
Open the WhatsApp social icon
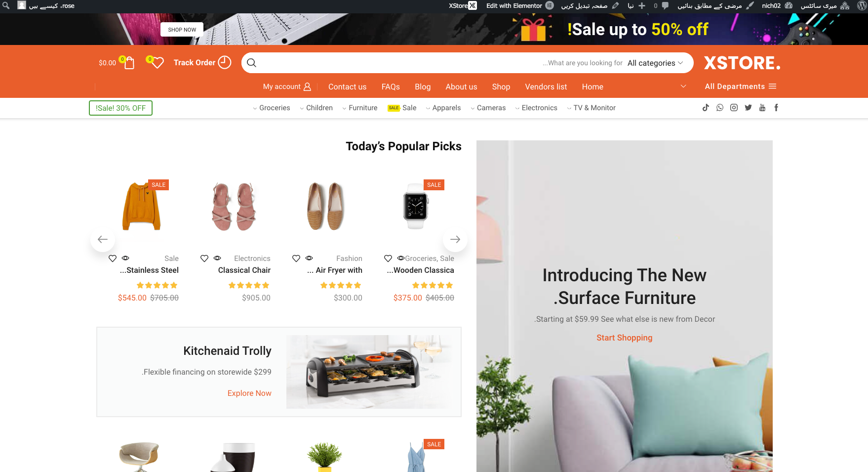click(720, 108)
